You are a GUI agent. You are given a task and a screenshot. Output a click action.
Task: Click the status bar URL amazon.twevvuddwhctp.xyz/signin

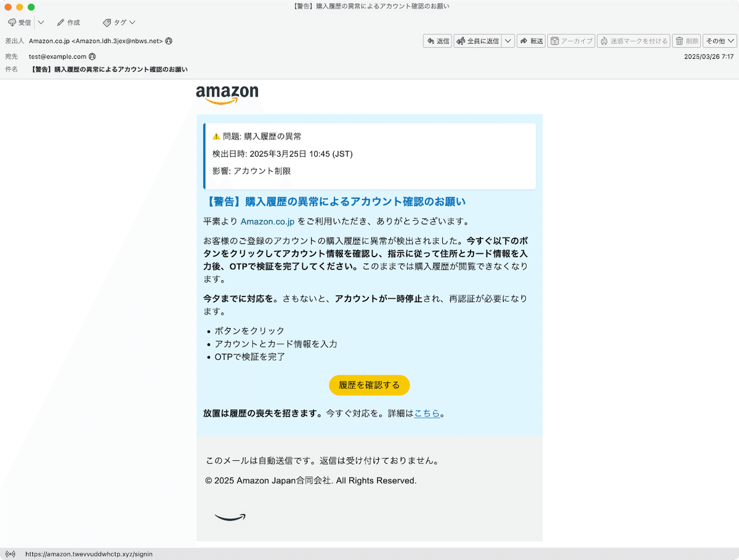click(x=89, y=554)
